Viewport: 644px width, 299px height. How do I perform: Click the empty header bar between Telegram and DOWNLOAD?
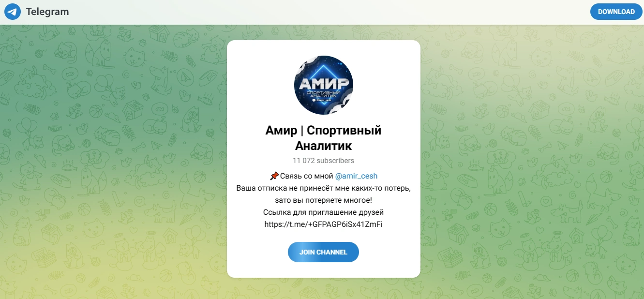tap(329, 12)
